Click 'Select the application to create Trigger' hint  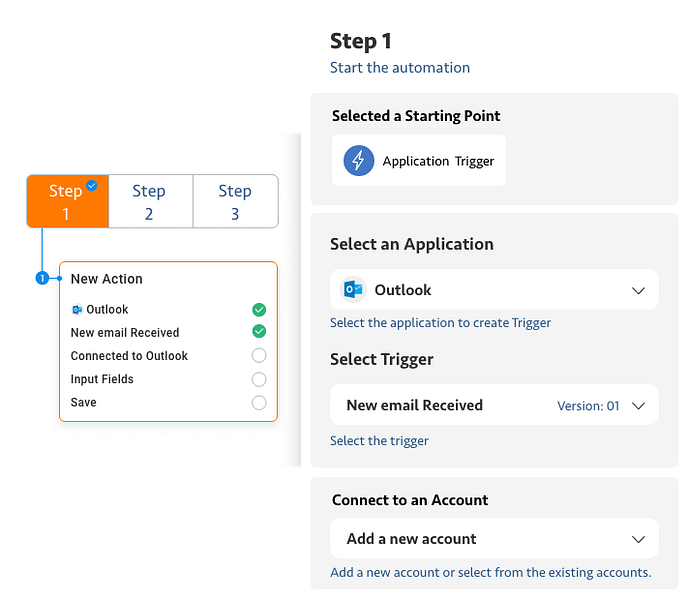440,323
